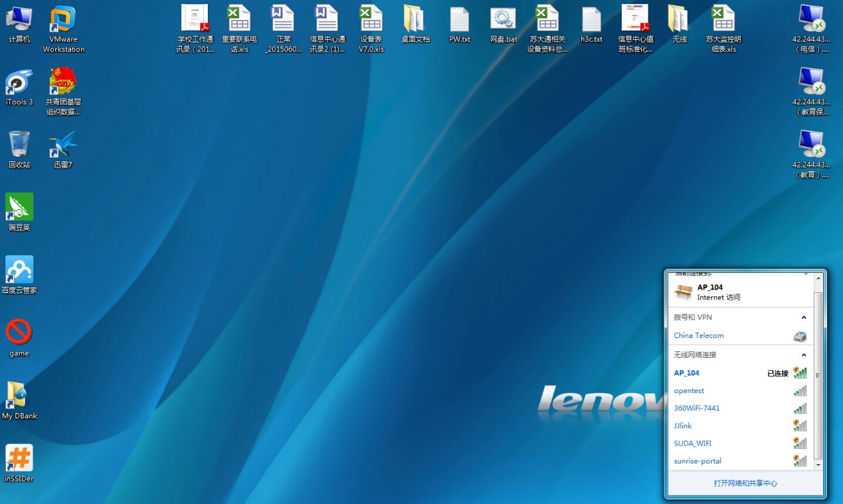Select the opentest wireless network
This screenshot has width=843, height=504.
coord(689,391)
